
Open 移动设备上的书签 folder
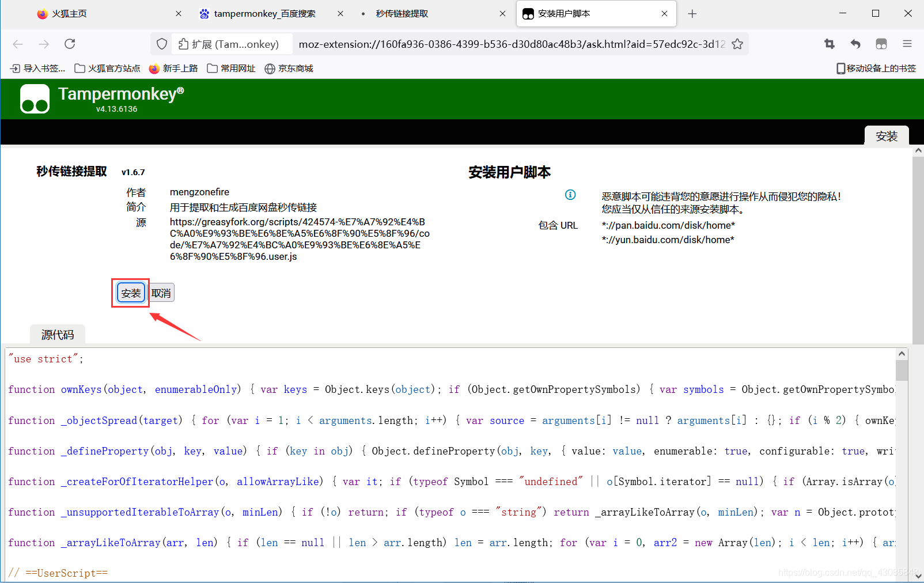coord(876,69)
